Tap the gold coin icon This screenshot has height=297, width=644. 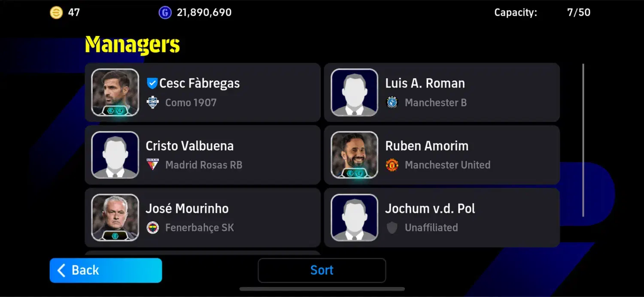[x=56, y=12]
